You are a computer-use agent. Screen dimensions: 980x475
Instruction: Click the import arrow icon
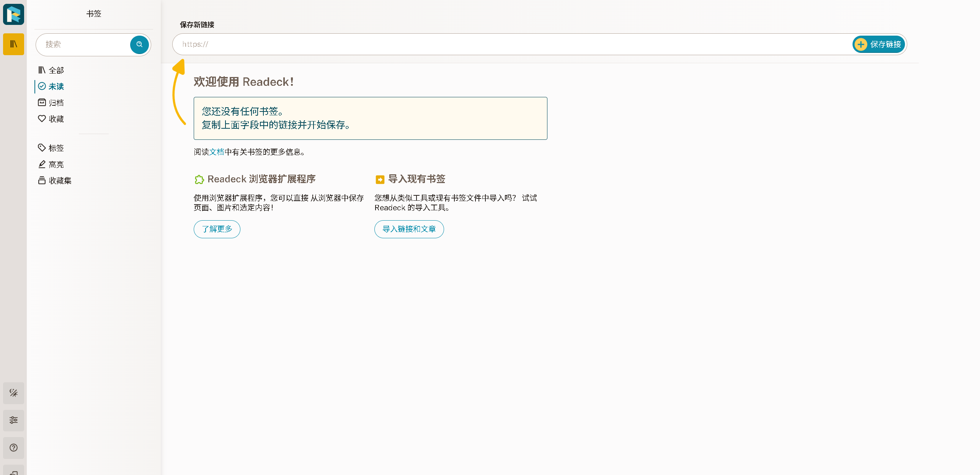pos(380,179)
